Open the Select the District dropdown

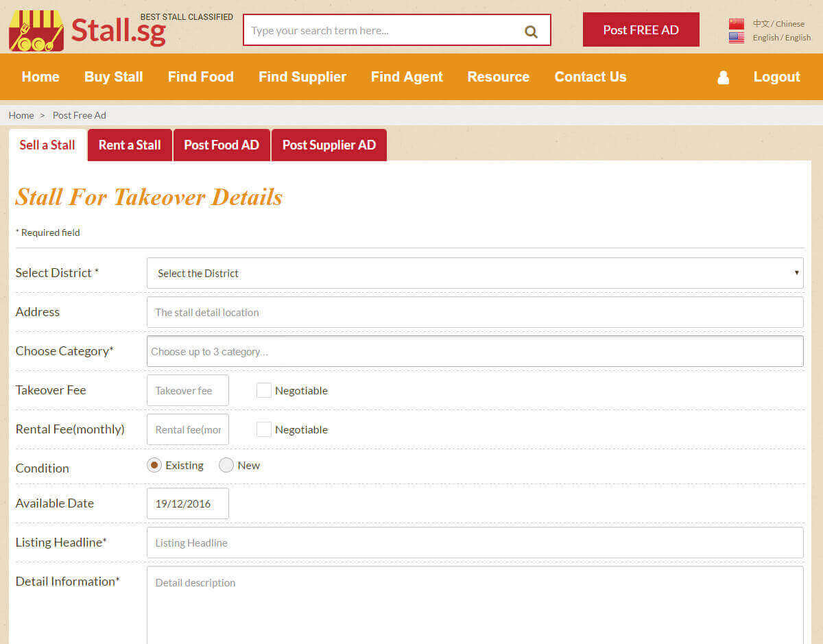475,273
